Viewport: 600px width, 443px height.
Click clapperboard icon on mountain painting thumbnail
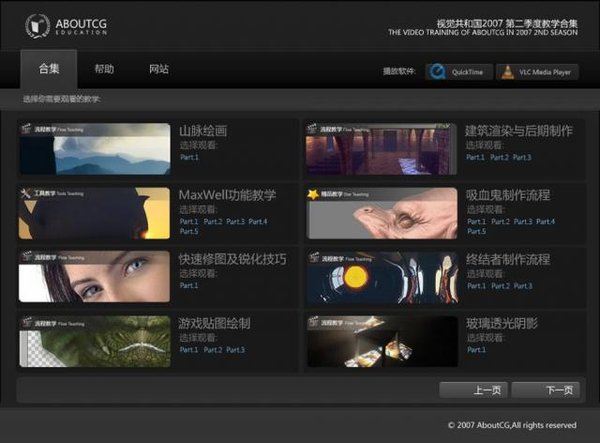click(25, 129)
